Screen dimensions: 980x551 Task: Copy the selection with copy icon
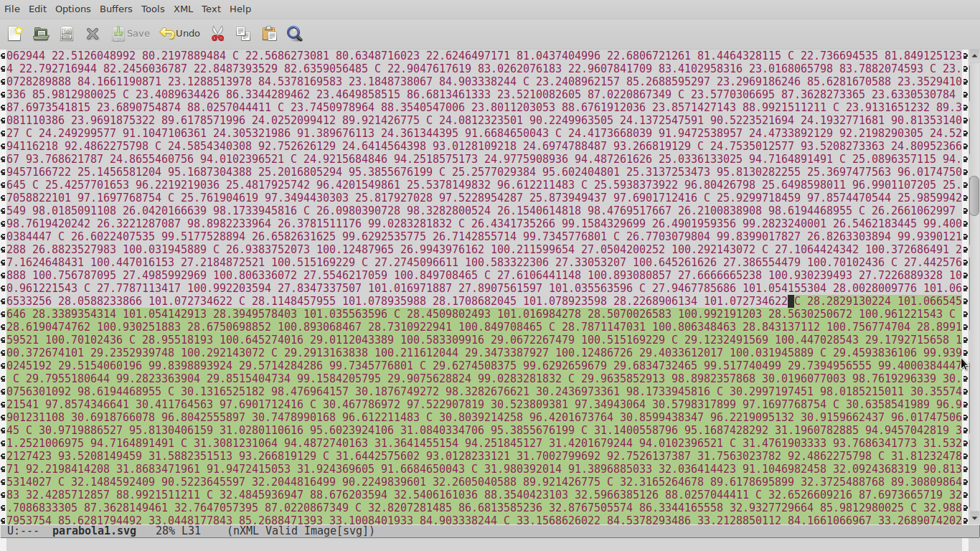click(243, 34)
